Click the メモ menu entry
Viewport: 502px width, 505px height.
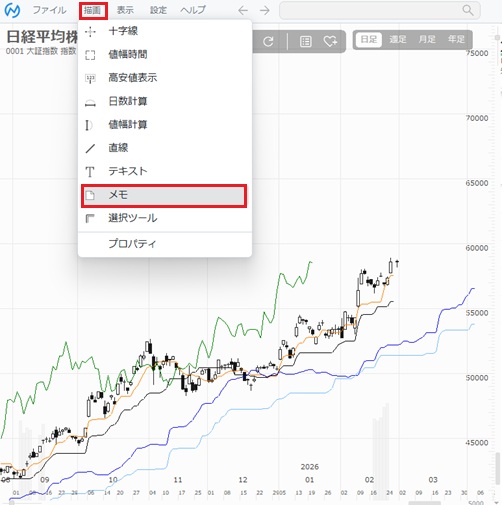(x=164, y=196)
